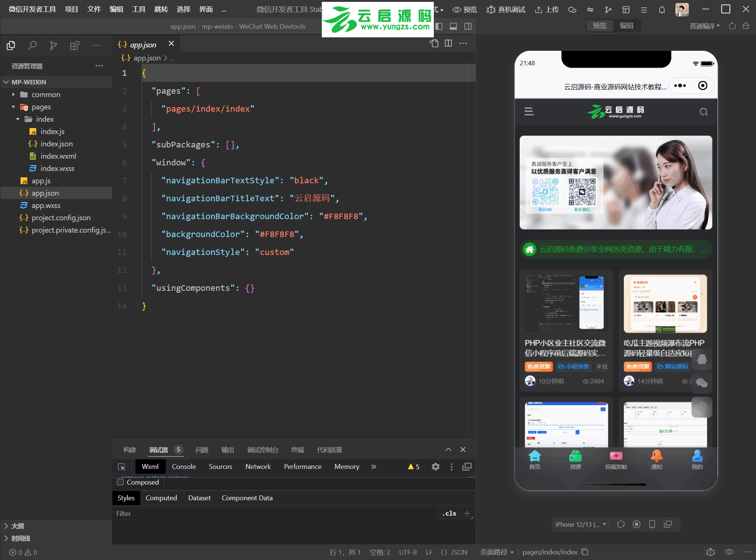Tap the hamburger menu in phone preview

pyautogui.click(x=529, y=111)
